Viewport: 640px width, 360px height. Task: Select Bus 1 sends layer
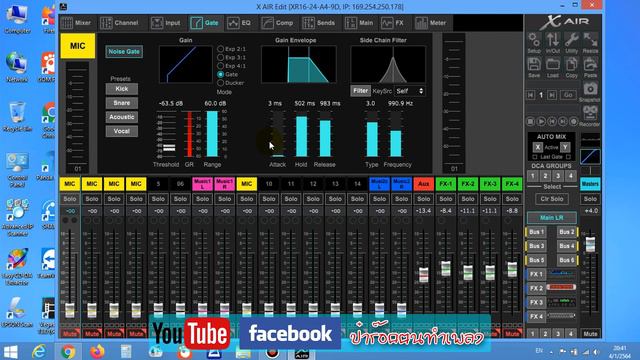click(536, 232)
